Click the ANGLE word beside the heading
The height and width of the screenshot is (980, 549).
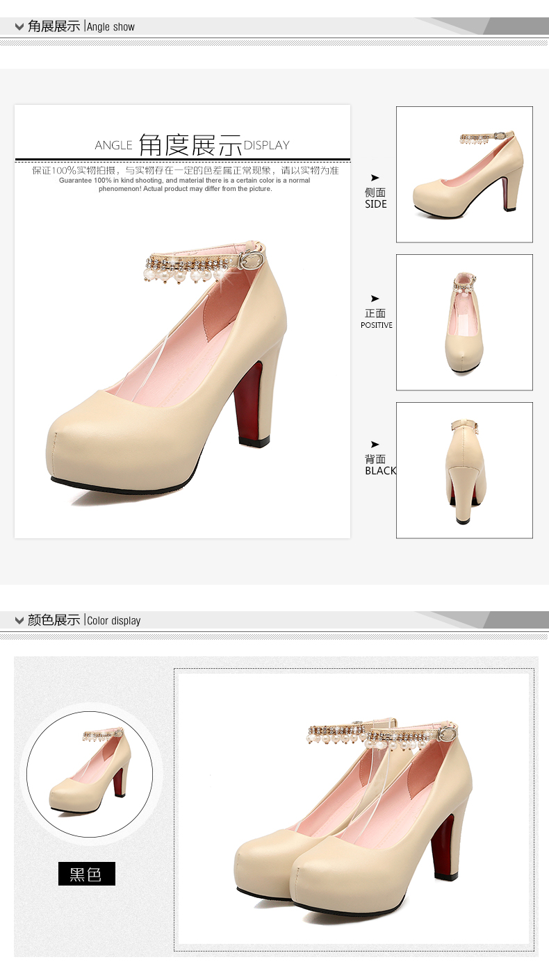pos(113,145)
